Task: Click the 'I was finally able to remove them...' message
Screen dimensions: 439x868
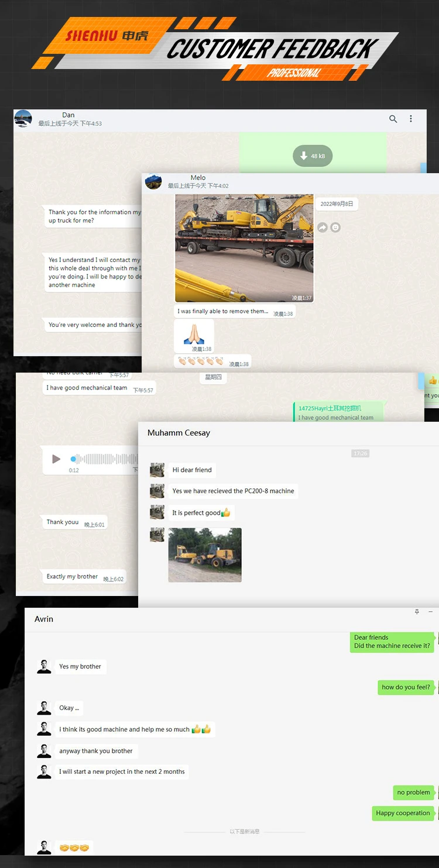Action: pyautogui.click(x=234, y=312)
